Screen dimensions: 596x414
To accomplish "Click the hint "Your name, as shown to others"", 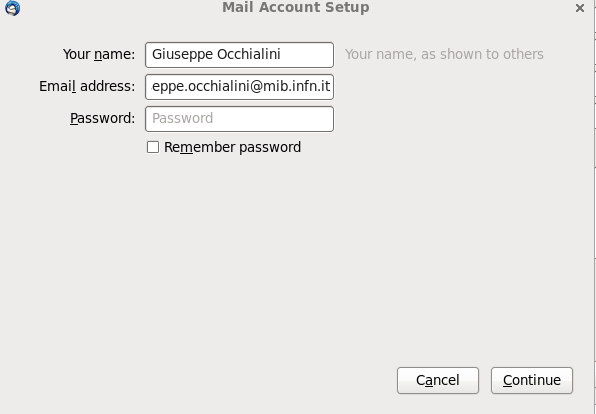I will (444, 54).
